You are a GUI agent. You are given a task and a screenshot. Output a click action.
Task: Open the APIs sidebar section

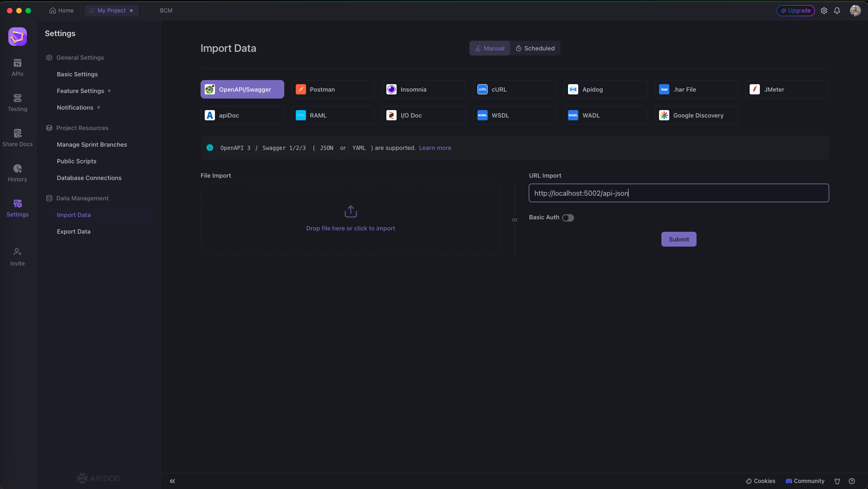[x=18, y=68]
